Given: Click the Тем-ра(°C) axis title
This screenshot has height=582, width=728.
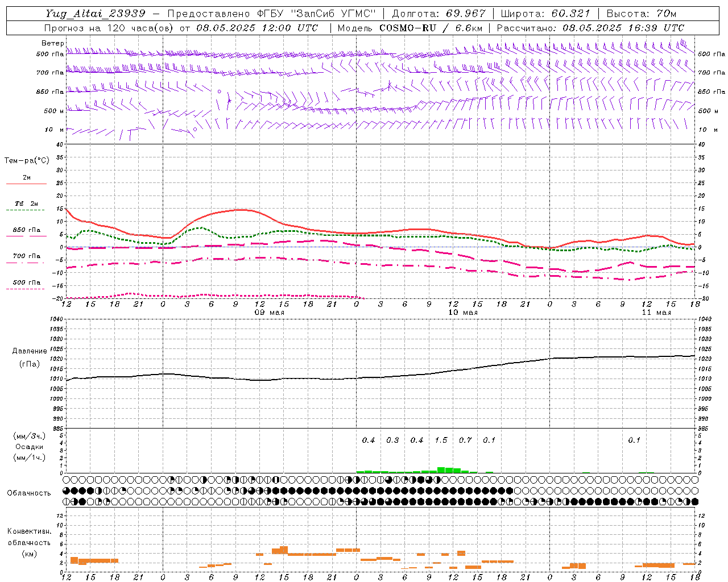Looking at the screenshot, I should tap(27, 161).
